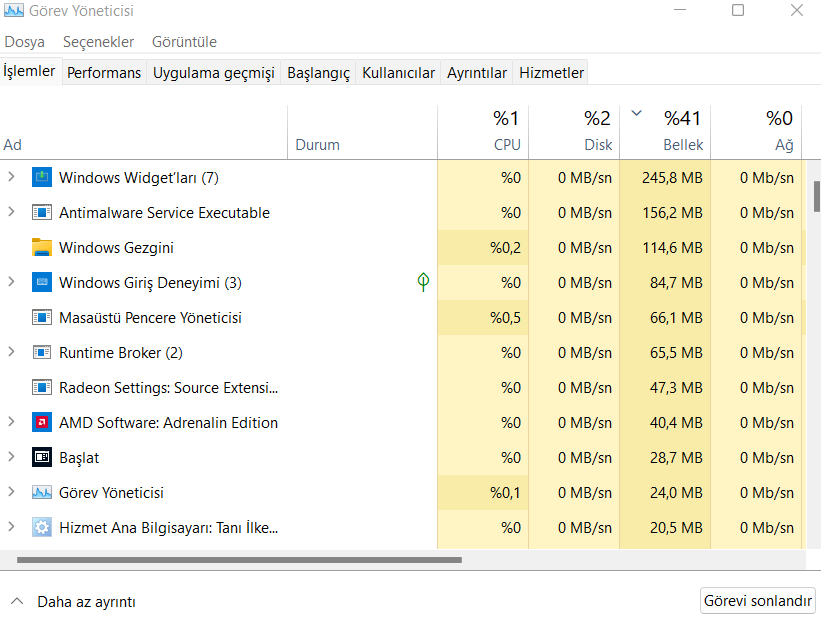Click the Windows Gezgini folder icon
This screenshot has width=821, height=622.
[41, 248]
